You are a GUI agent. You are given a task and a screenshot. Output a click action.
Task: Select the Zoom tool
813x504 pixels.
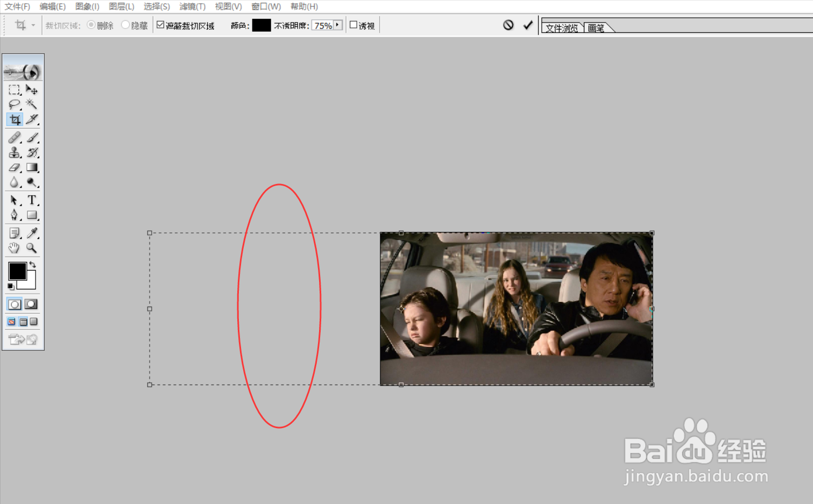32,248
